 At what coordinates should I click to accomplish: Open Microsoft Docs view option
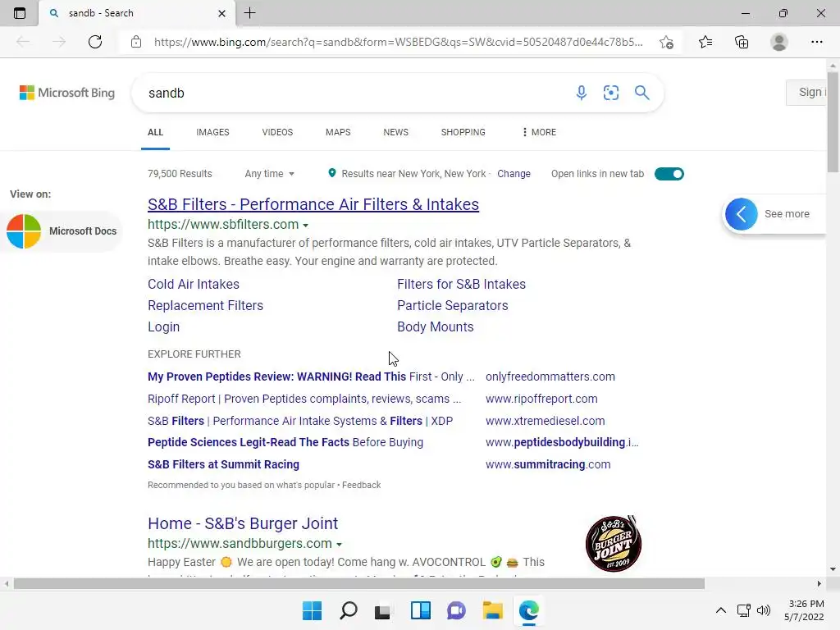pos(62,231)
